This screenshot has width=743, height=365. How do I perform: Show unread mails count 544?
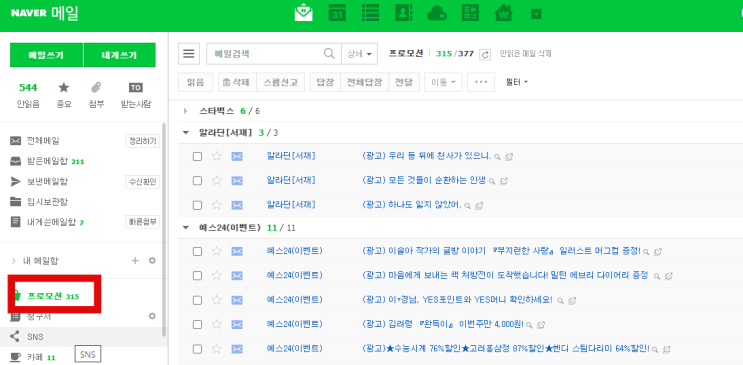[28, 88]
